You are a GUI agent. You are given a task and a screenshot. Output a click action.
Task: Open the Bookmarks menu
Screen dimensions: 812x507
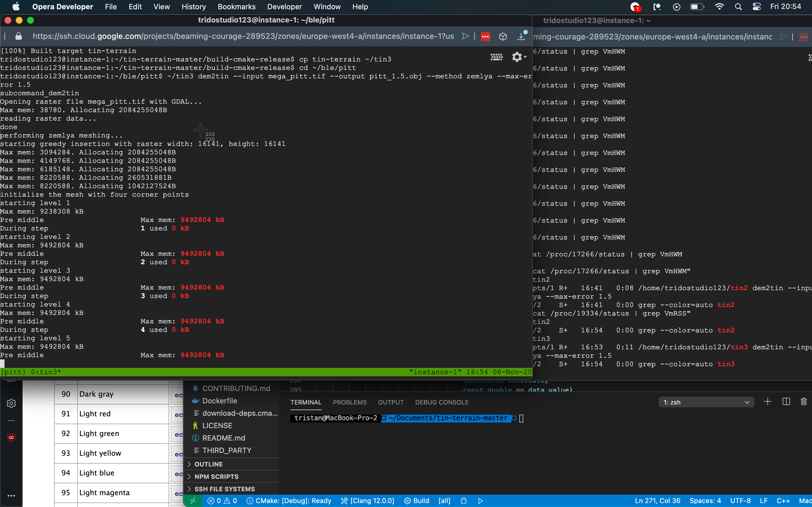[x=236, y=7]
